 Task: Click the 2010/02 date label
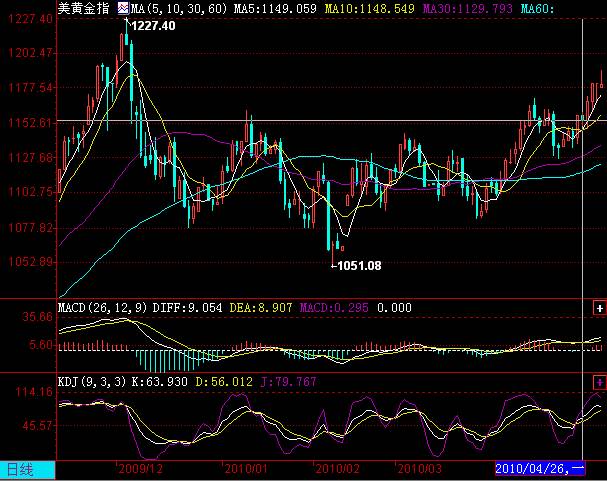click(x=337, y=469)
